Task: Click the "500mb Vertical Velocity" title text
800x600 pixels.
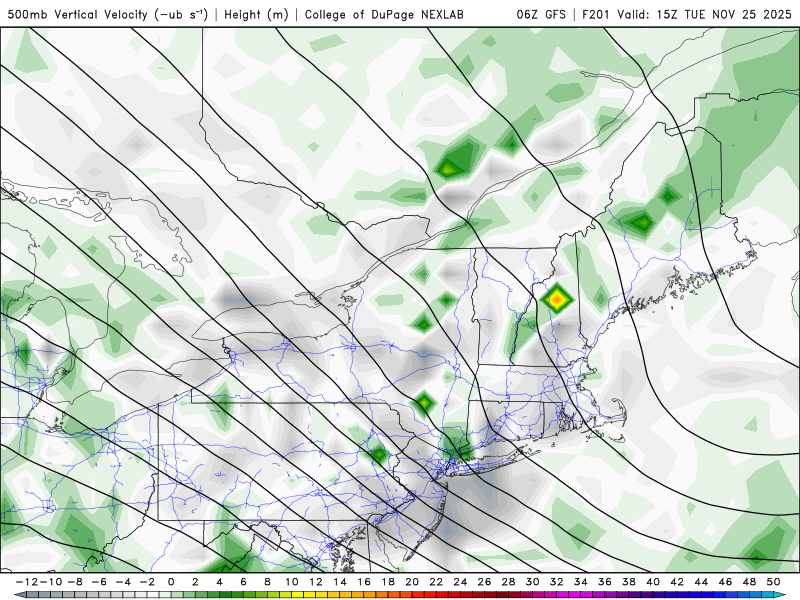Action: (78, 14)
